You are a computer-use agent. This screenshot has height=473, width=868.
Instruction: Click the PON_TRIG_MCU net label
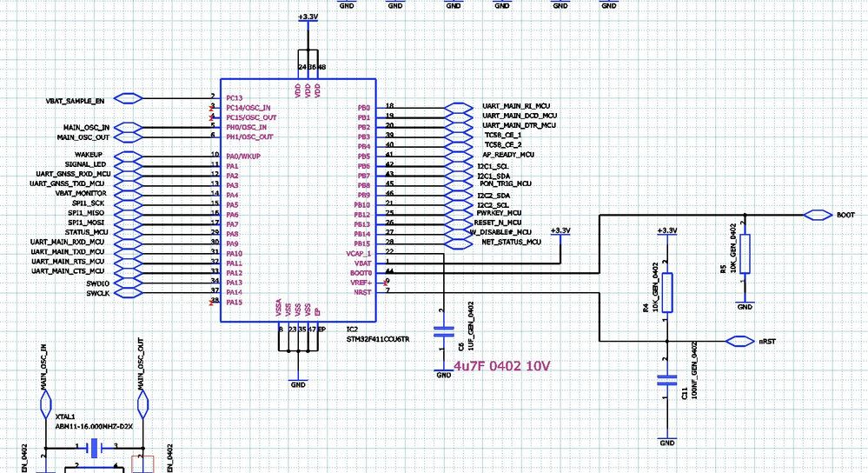click(x=506, y=183)
